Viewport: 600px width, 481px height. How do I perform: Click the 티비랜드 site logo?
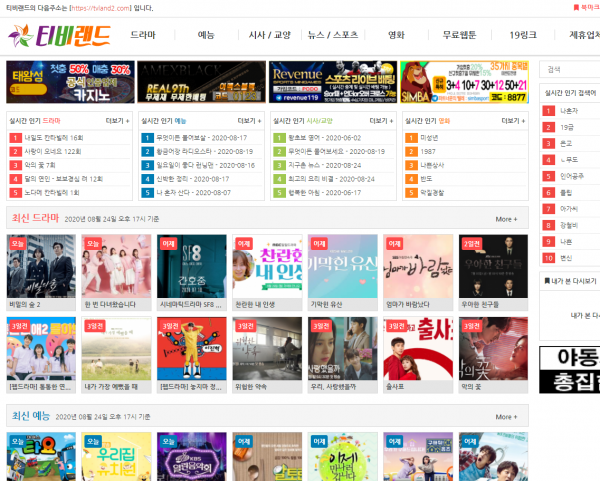point(59,36)
